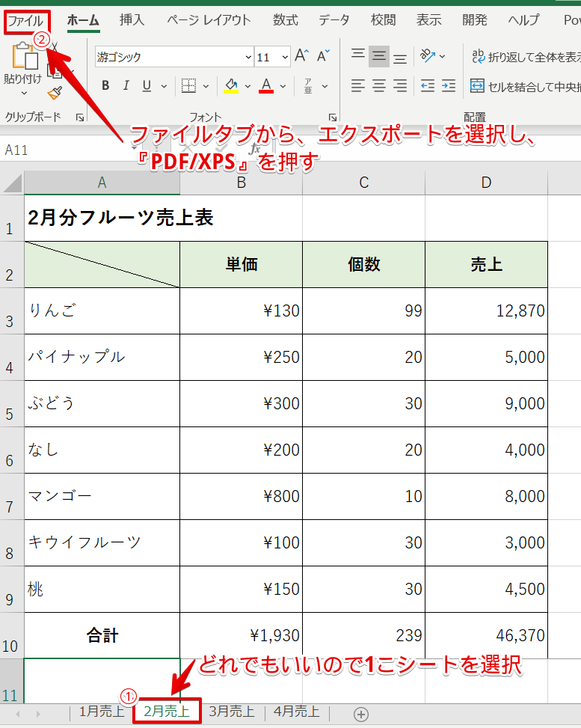Open the 数式 tab
The width and height of the screenshot is (581, 728).
coord(285,20)
